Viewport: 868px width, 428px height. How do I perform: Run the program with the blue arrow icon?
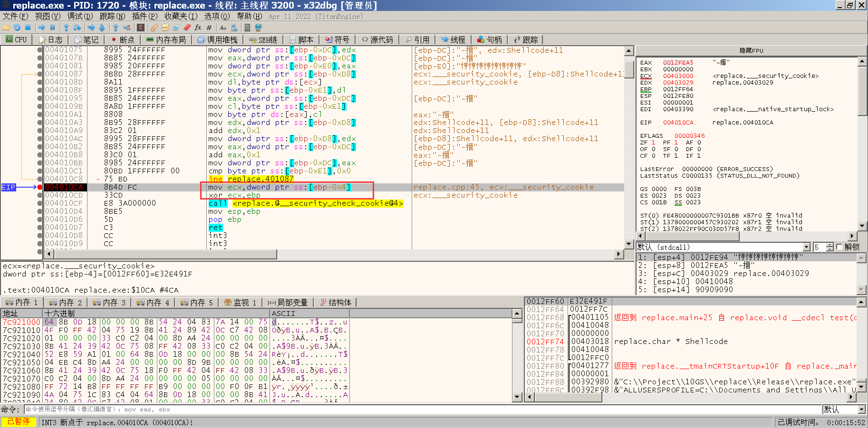click(42, 27)
